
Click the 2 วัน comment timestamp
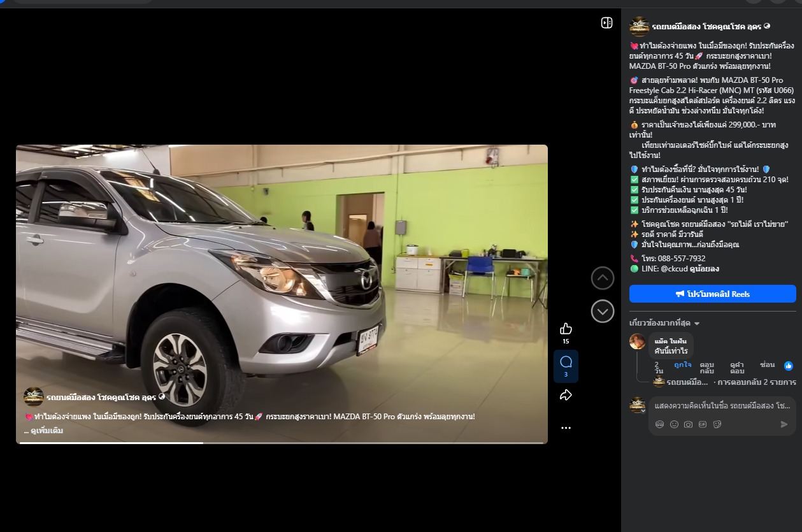pos(659,368)
